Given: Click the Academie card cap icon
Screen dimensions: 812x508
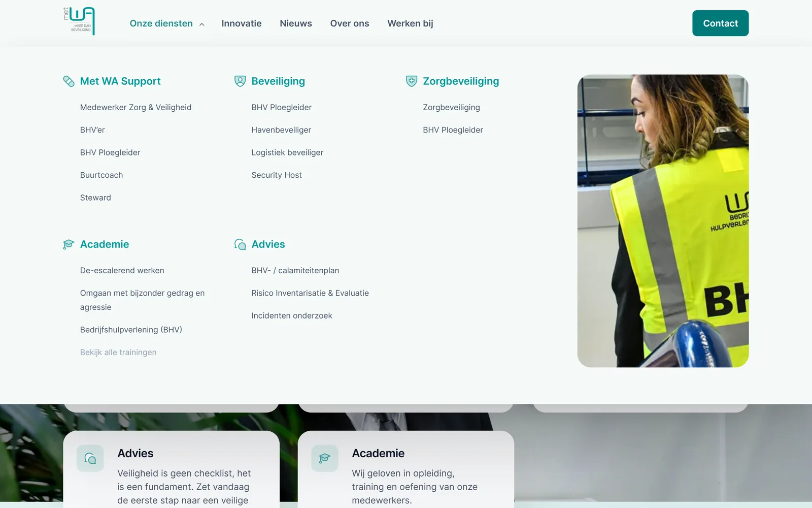Looking at the screenshot, I should (x=325, y=458).
